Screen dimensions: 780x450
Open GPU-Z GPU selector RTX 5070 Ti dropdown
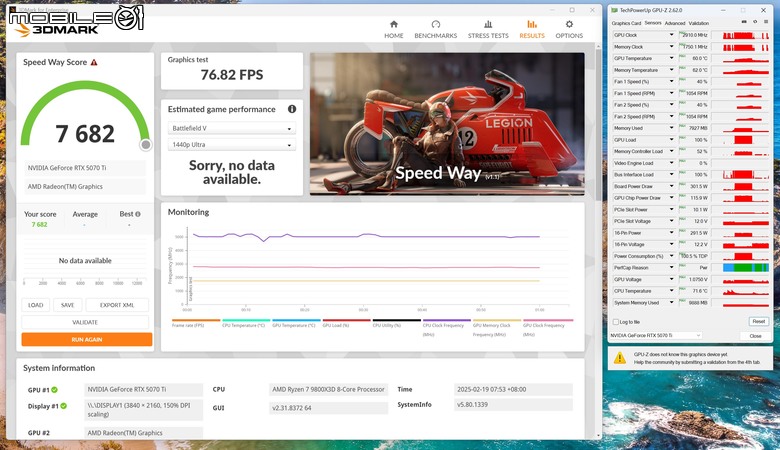tap(656, 336)
